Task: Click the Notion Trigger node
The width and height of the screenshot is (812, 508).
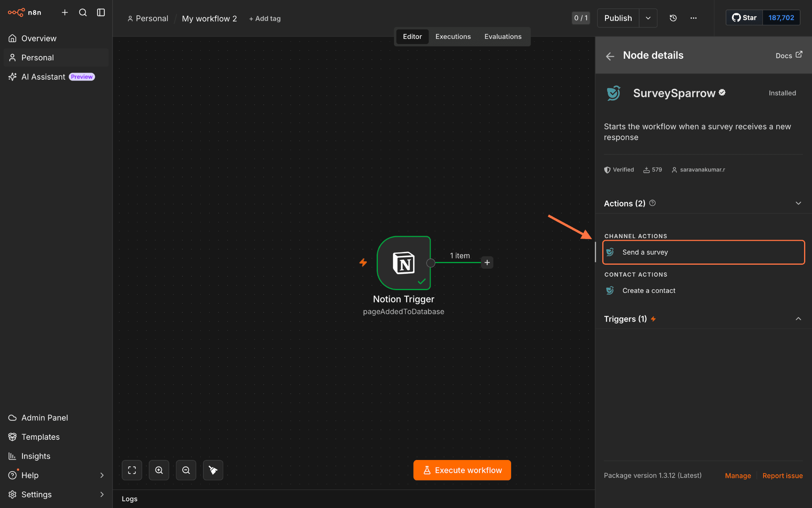Action: (x=404, y=263)
